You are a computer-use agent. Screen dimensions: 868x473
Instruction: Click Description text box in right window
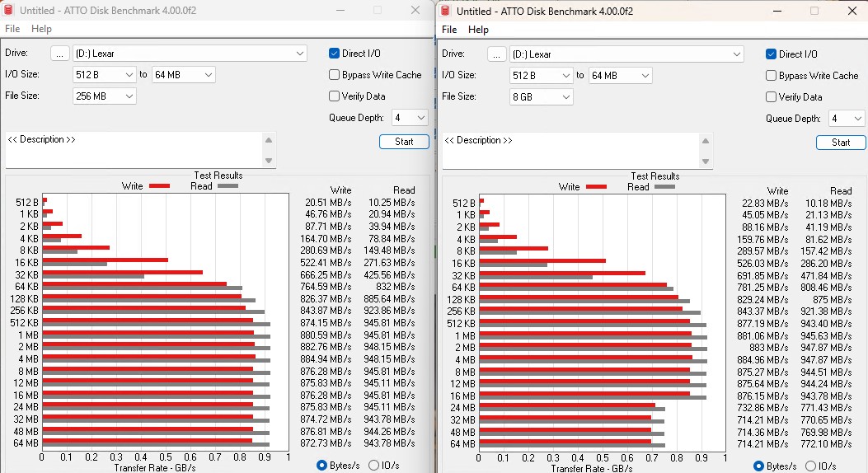pyautogui.click(x=570, y=151)
